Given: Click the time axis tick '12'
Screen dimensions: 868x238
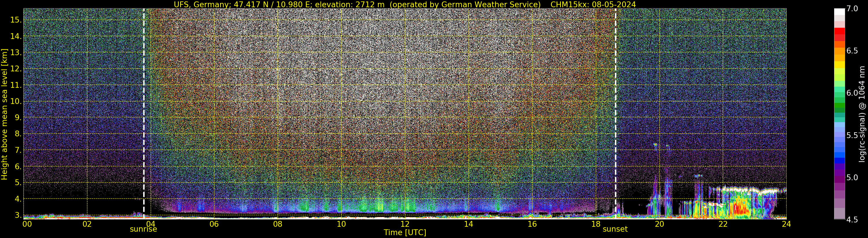Looking at the screenshot, I should tap(405, 224).
